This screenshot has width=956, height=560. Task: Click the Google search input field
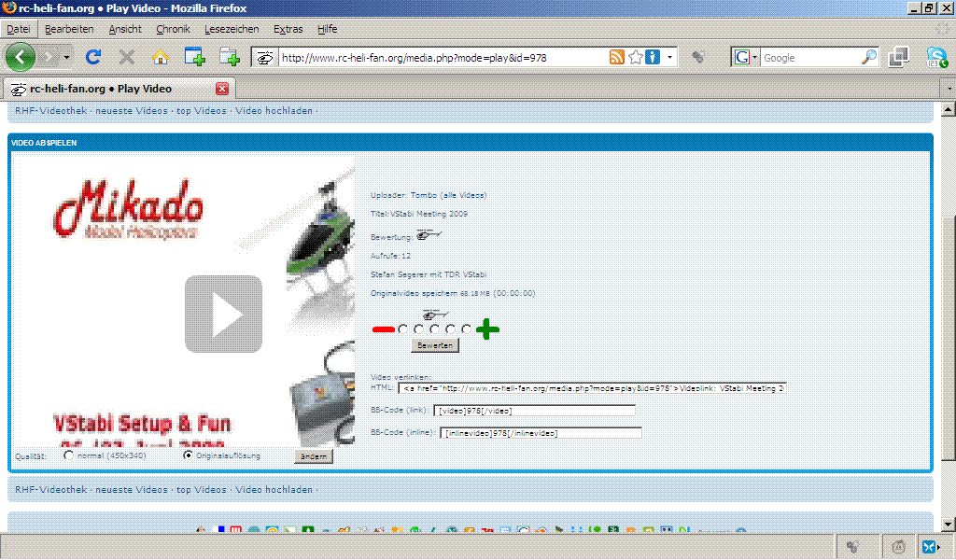tap(810, 58)
